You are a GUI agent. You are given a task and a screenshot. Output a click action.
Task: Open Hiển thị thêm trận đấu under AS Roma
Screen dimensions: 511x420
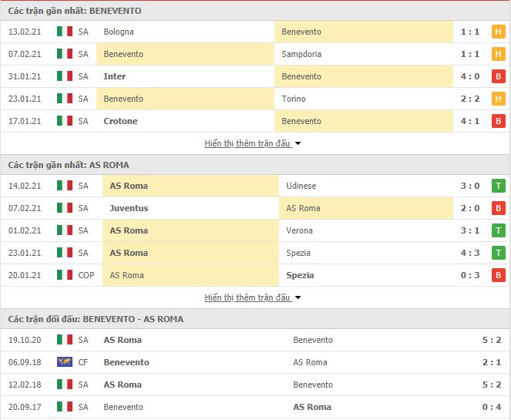pos(247,297)
